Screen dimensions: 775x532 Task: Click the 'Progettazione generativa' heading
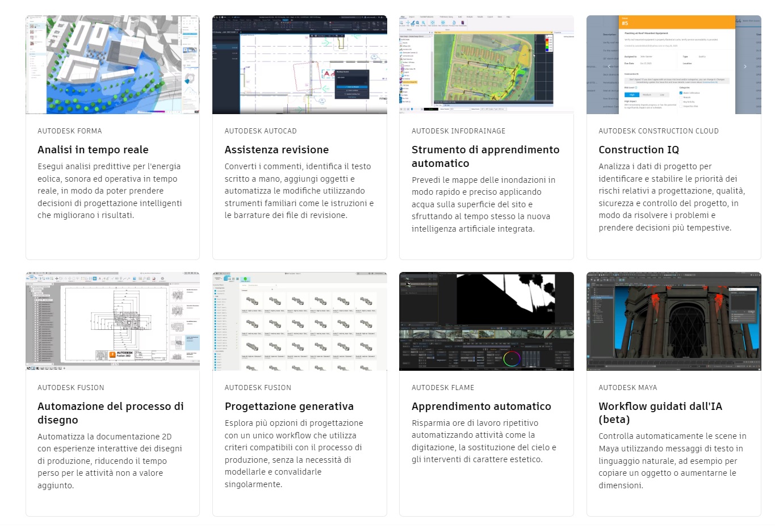pyautogui.click(x=289, y=407)
